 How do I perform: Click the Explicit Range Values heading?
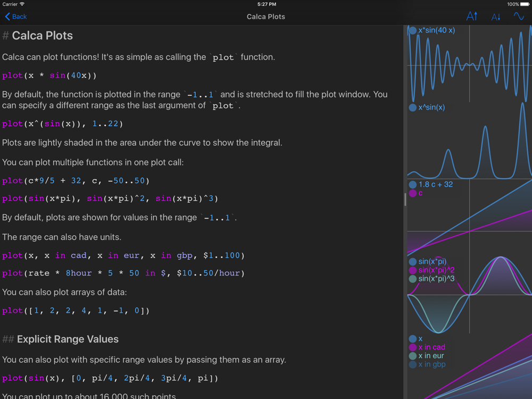click(x=68, y=339)
